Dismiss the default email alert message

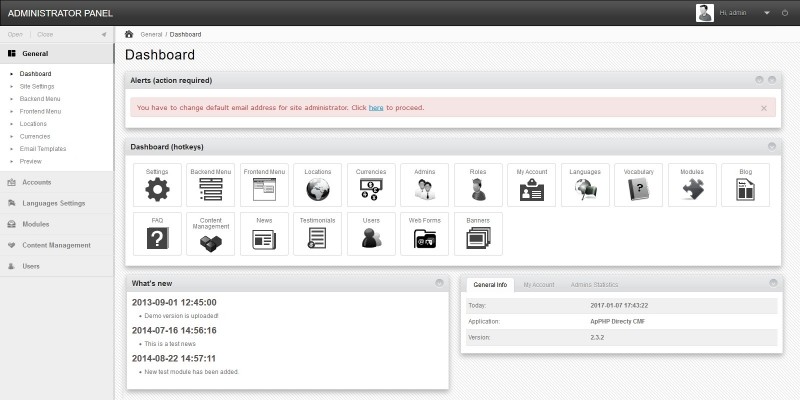[x=764, y=107]
